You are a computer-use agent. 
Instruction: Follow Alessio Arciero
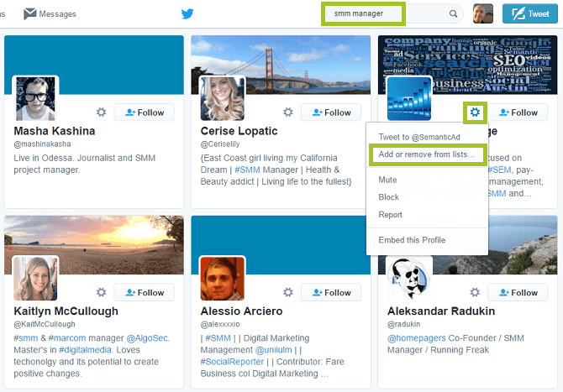(x=331, y=292)
